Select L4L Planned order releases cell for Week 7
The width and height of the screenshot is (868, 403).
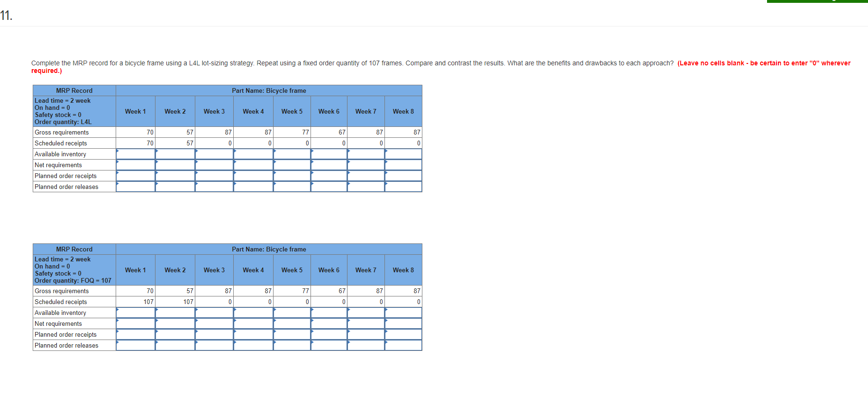click(x=366, y=187)
